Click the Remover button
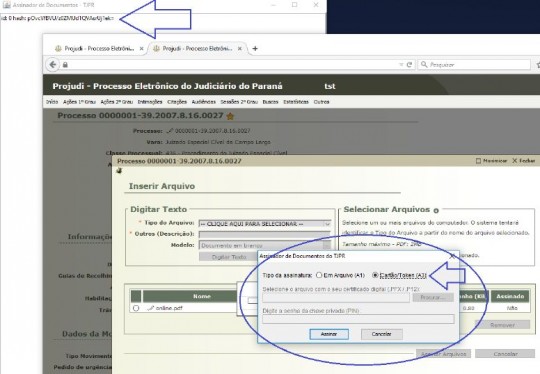This screenshot has height=374, width=540. [502, 325]
